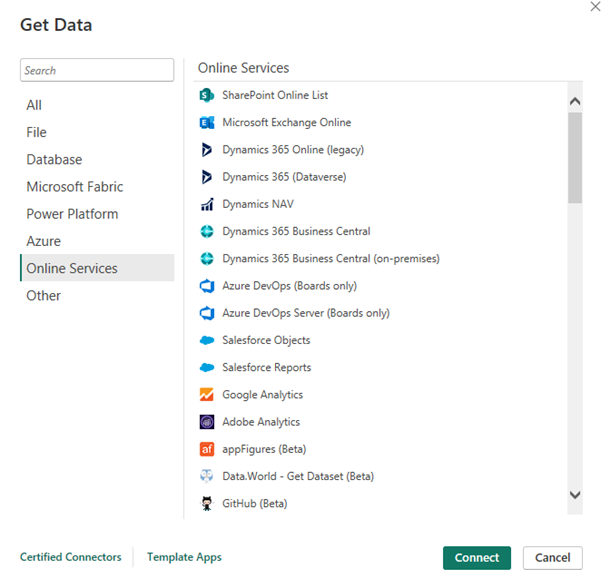Pick Dynamics 365 Business Central text
This screenshot has width=601, height=588.
(296, 231)
